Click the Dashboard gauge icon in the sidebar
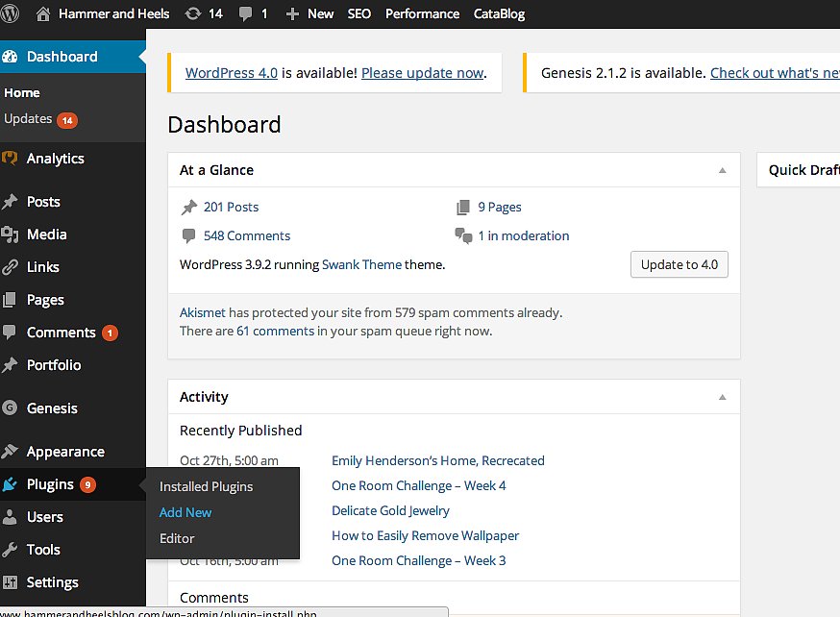This screenshot has height=617, width=840. point(9,57)
